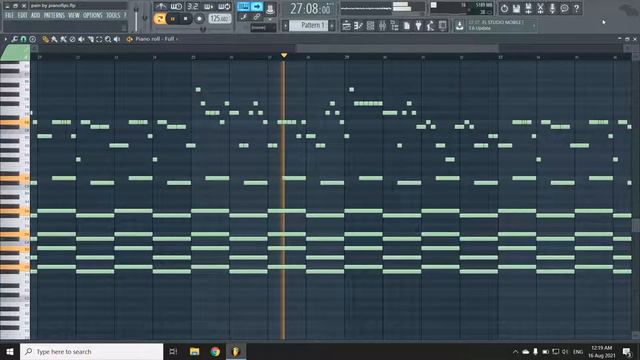
Task: Open the global snap selector dropdown
Action: [263, 28]
